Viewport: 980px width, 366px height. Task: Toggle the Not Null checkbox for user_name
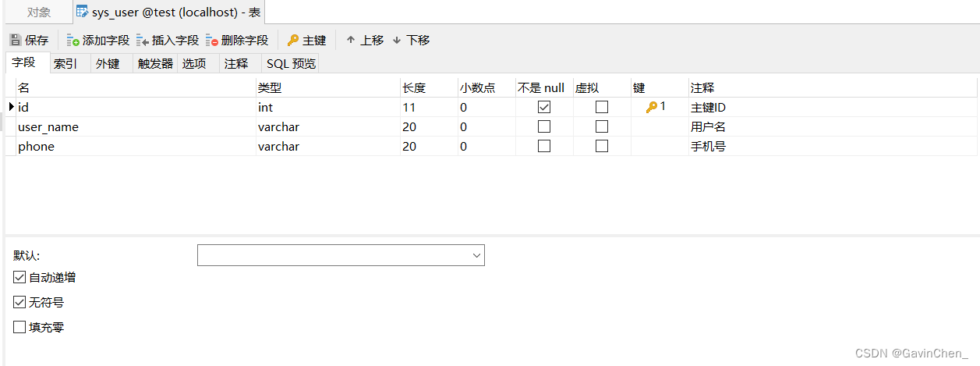544,126
